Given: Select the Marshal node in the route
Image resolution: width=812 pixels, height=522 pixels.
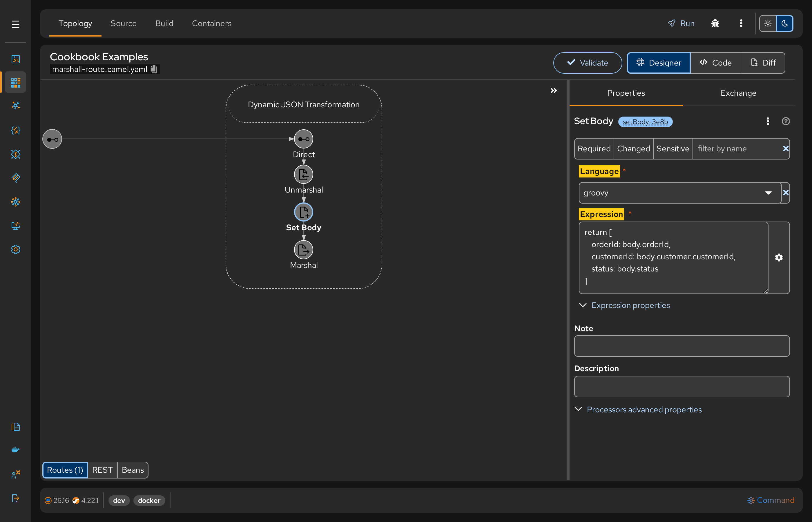Looking at the screenshot, I should coord(303,250).
